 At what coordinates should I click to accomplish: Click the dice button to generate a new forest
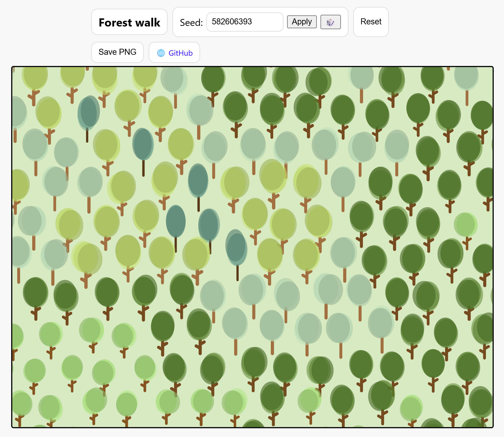[330, 22]
